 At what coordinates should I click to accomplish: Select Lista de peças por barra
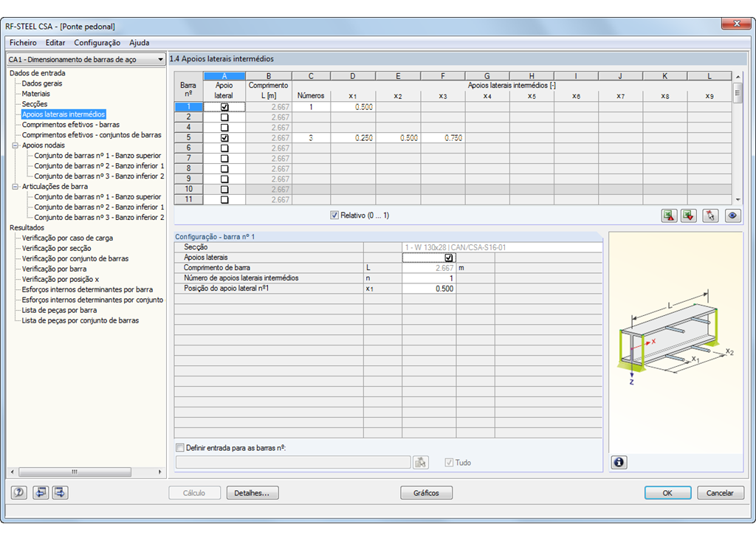[x=59, y=310]
